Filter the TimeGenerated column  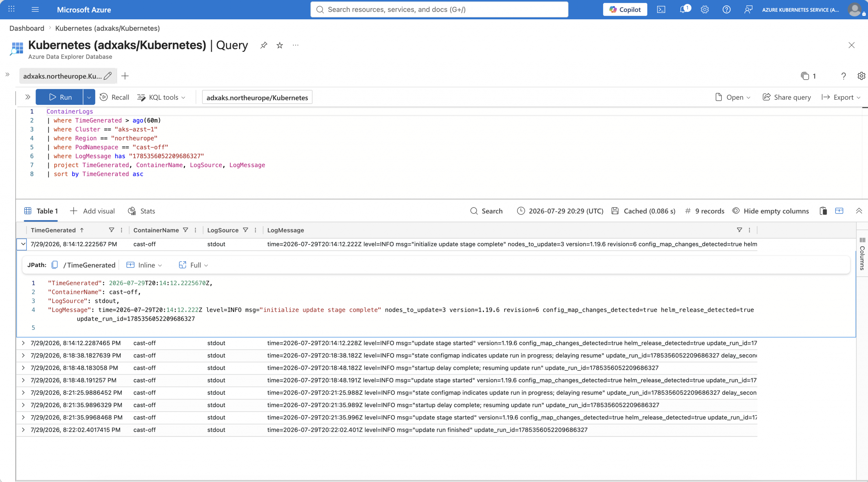(112, 230)
